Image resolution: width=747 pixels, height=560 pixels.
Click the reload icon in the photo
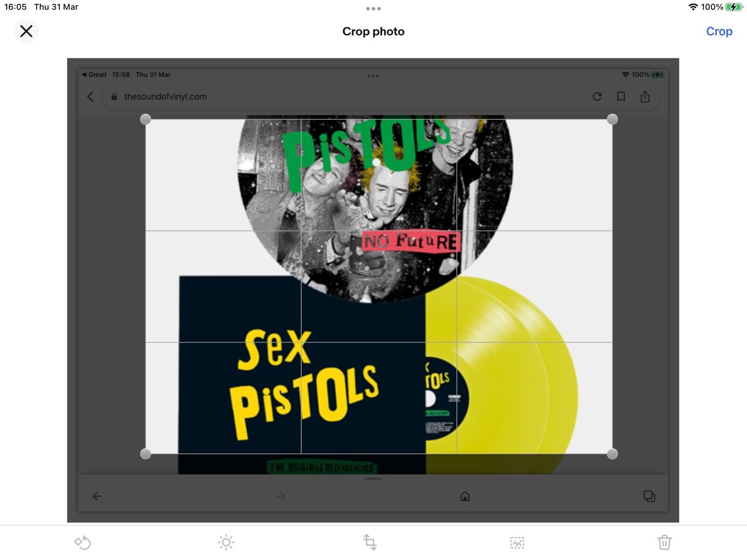pos(597,97)
